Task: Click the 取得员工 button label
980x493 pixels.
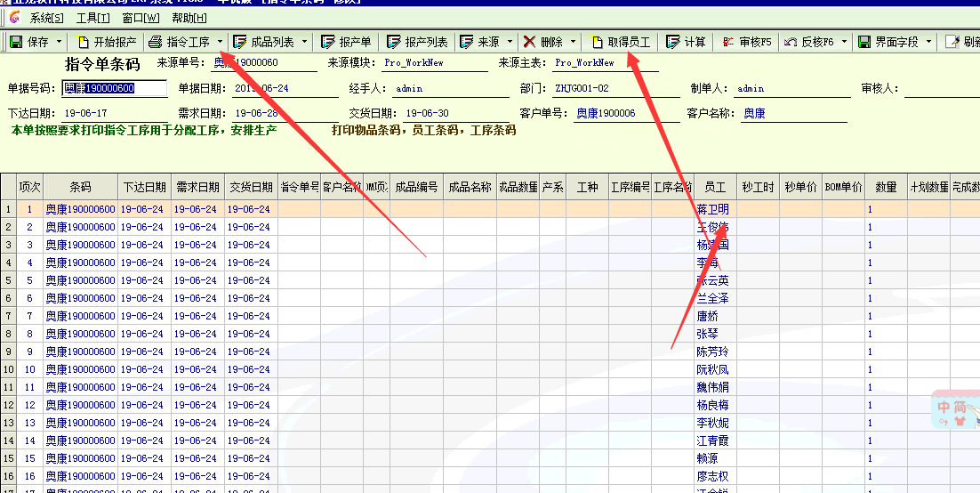Action: tap(630, 42)
